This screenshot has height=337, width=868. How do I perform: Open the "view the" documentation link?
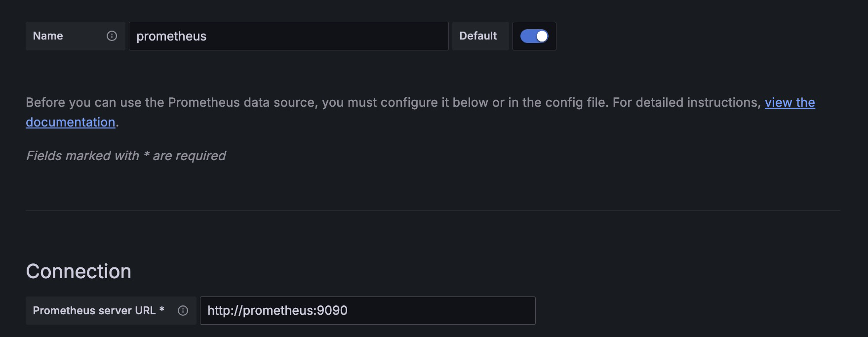pyautogui.click(x=789, y=102)
